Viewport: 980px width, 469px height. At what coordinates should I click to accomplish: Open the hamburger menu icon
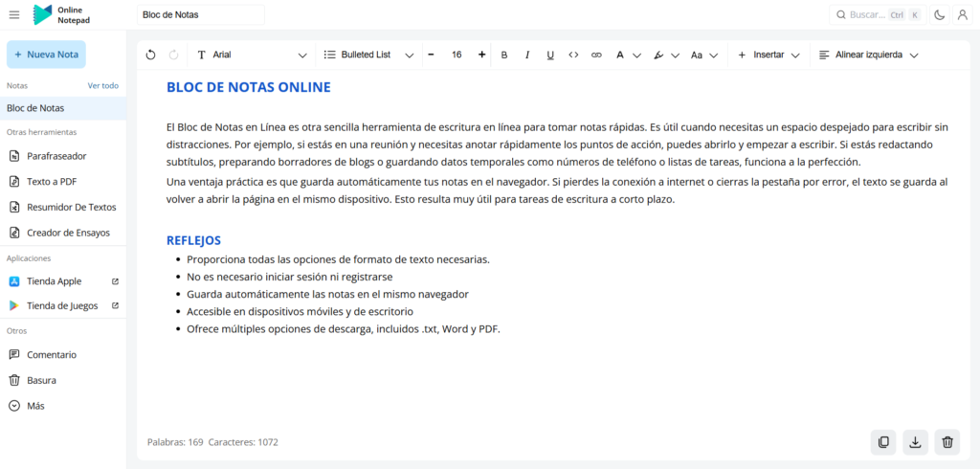tap(14, 15)
